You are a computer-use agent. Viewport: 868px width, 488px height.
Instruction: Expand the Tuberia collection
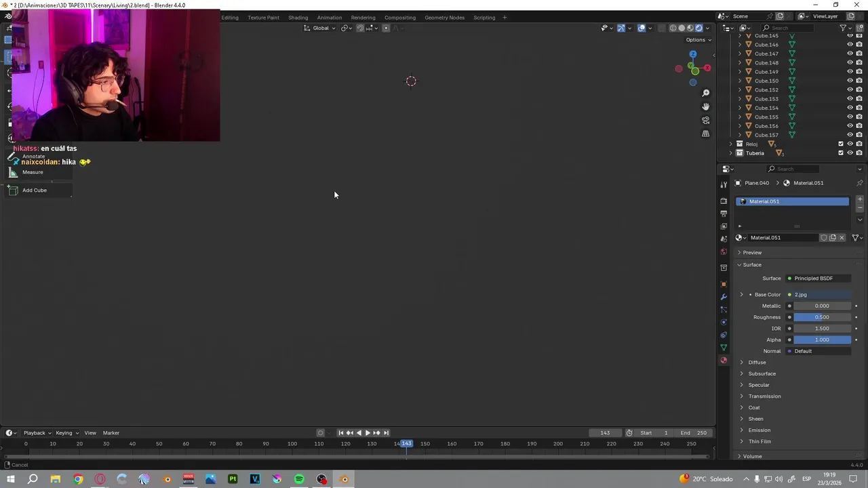tap(731, 153)
